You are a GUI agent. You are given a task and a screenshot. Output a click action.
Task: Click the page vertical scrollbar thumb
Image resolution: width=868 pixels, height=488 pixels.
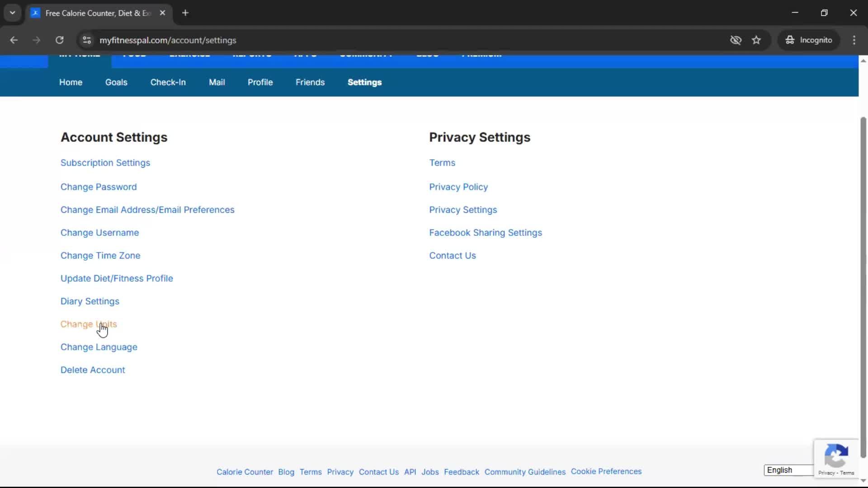863,287
